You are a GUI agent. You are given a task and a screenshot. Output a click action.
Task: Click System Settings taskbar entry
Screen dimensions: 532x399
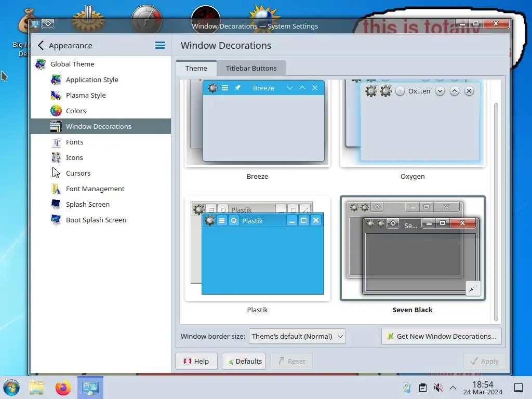(x=90, y=388)
